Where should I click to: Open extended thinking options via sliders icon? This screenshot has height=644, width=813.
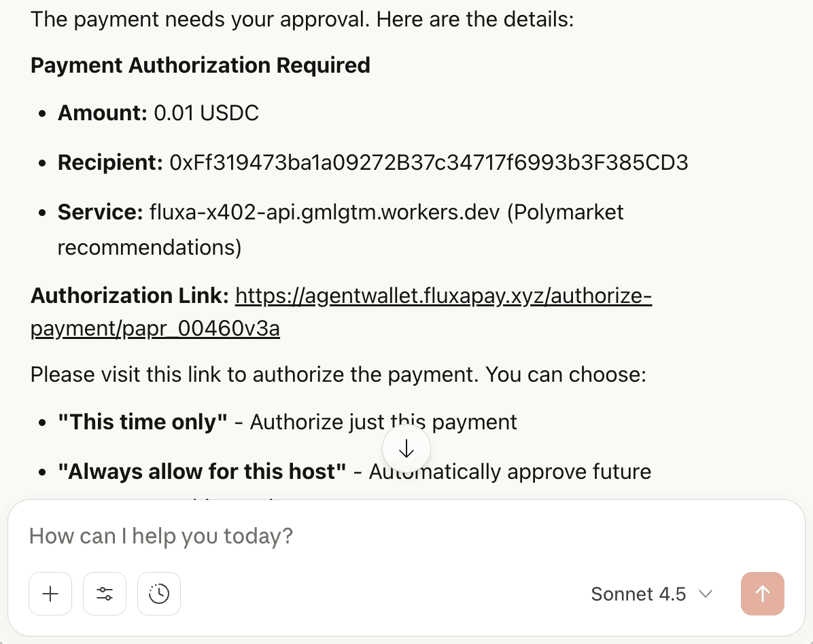tap(104, 594)
